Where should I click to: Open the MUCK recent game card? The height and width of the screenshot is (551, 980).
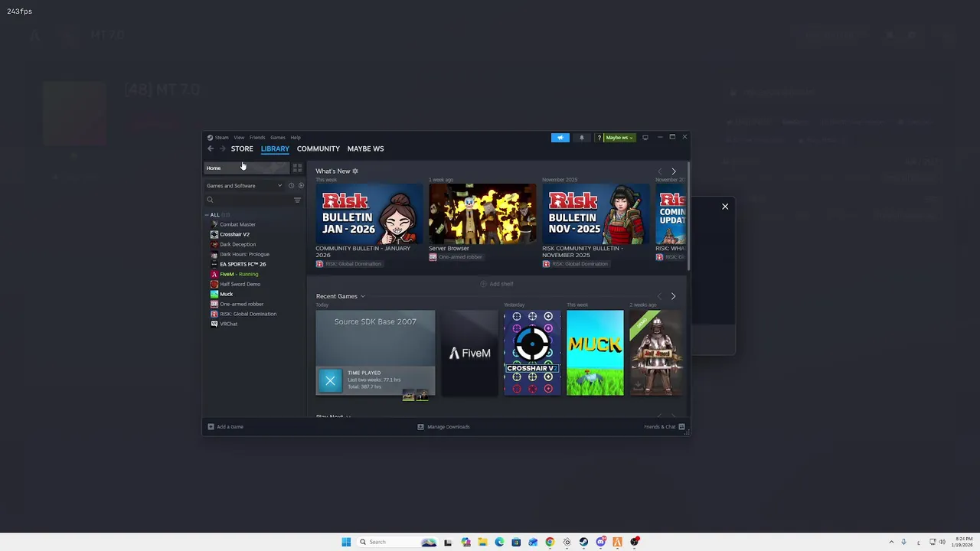point(595,353)
